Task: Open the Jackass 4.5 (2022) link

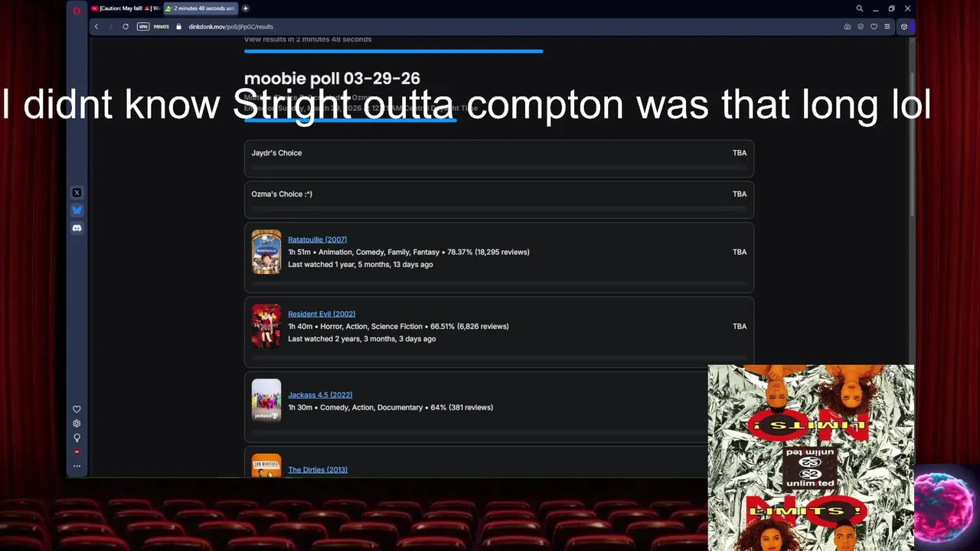Action: 320,395
